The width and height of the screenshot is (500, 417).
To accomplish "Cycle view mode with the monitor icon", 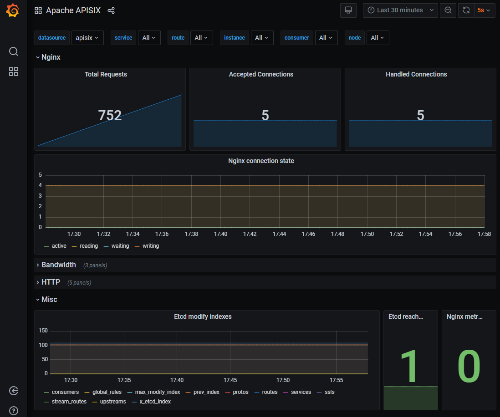I will [348, 10].
